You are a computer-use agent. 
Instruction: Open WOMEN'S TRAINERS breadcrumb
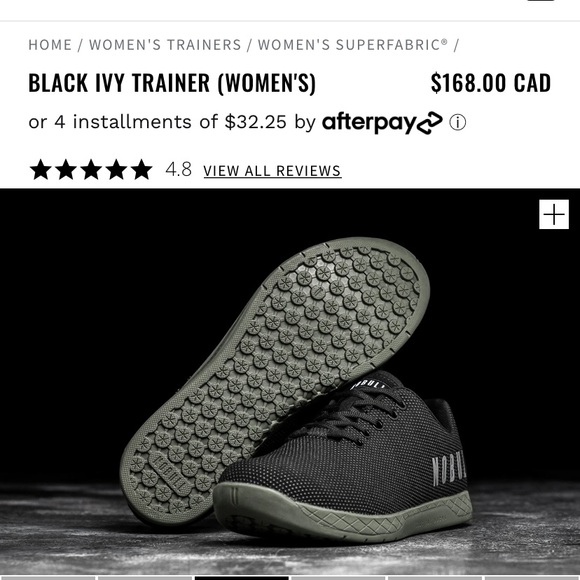tap(165, 45)
